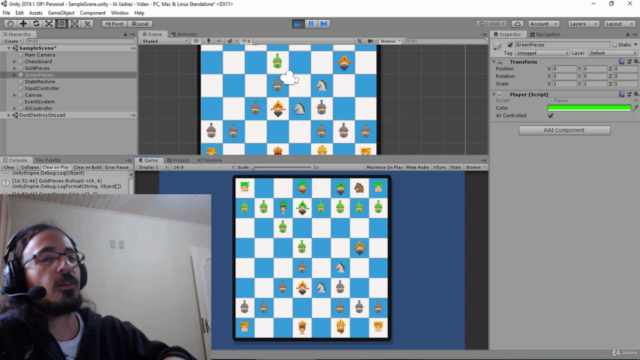Open the Hierarchy Create button

12,41
